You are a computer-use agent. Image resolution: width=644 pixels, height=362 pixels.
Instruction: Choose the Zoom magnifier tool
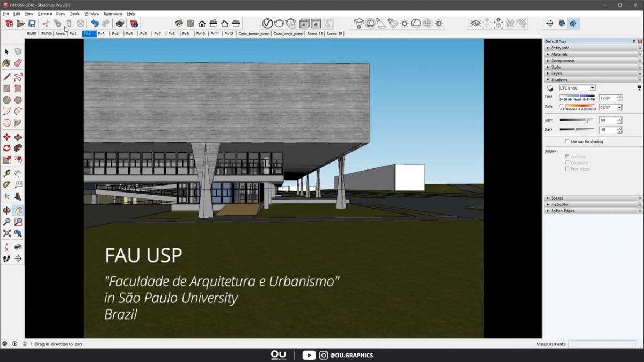(x=6, y=222)
